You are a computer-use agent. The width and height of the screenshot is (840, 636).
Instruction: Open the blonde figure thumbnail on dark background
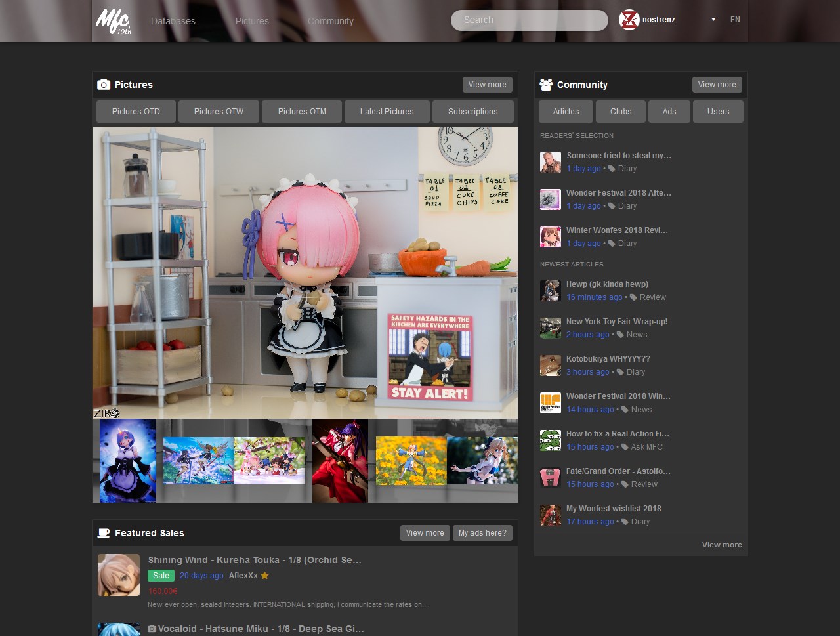(482, 461)
